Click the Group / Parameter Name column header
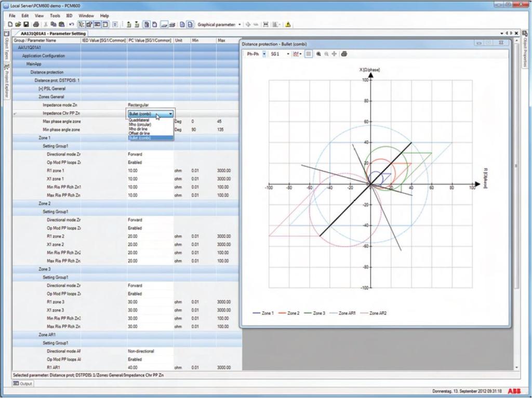Viewport: 532px width, 398px height. (x=46, y=41)
